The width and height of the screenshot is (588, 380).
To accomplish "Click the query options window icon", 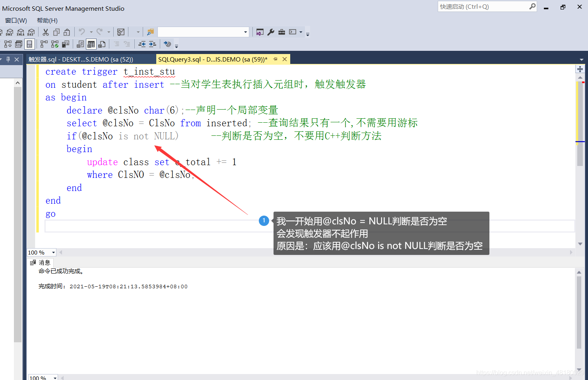I will point(18,44).
